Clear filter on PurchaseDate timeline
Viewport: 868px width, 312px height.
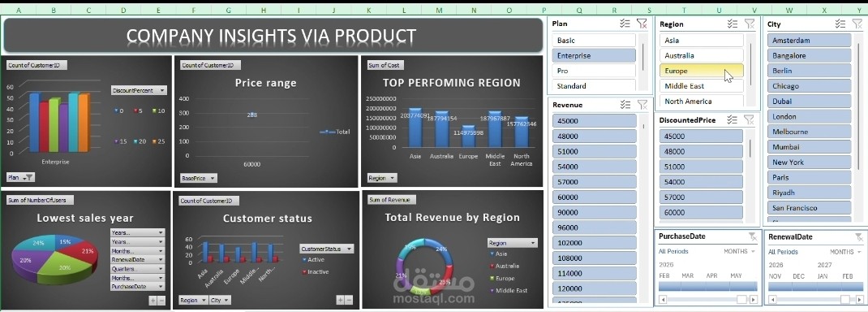tap(752, 236)
